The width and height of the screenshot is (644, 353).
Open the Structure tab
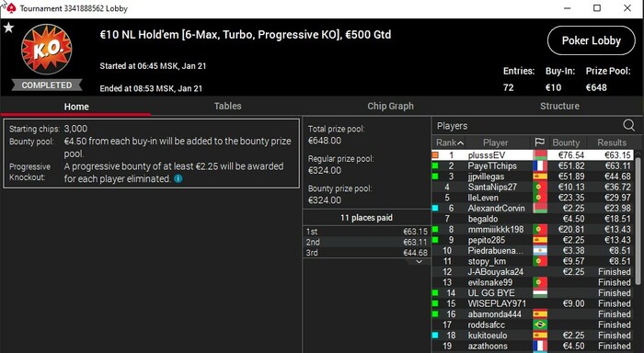(559, 106)
